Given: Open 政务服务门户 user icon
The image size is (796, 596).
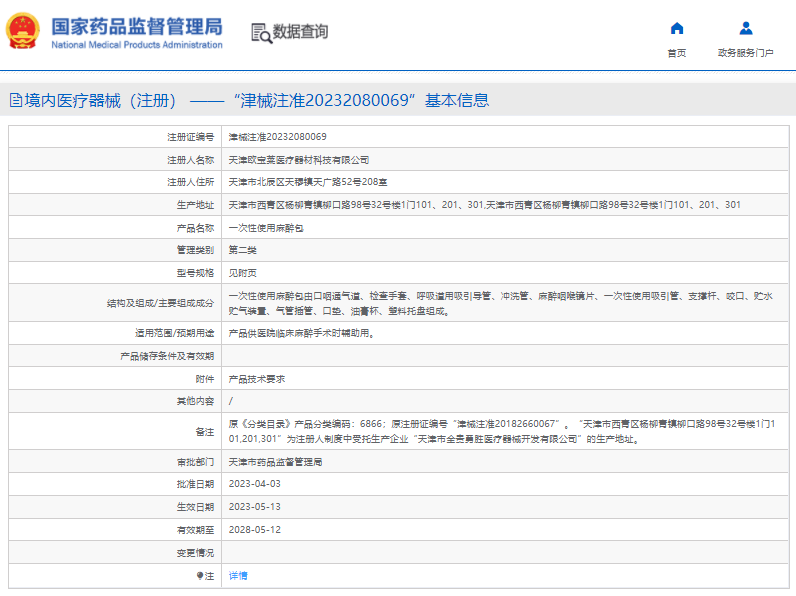Looking at the screenshot, I should (746, 28).
